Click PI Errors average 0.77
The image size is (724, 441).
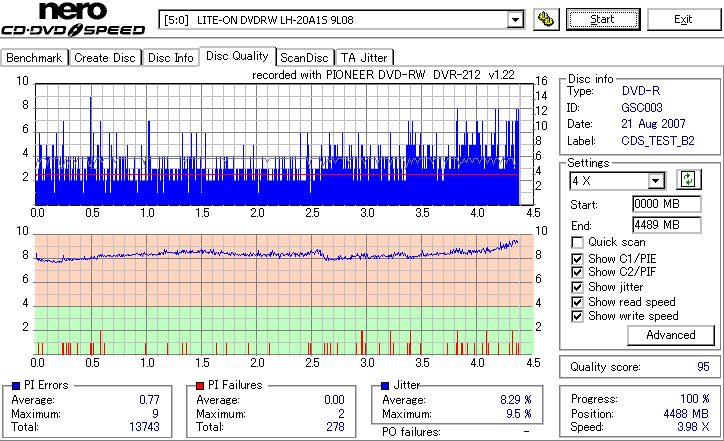tap(149, 400)
